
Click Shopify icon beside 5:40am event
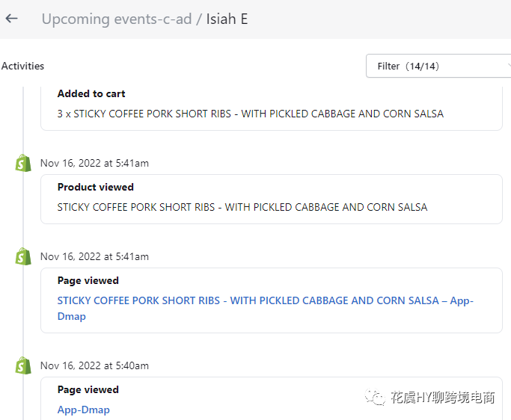[23, 365]
